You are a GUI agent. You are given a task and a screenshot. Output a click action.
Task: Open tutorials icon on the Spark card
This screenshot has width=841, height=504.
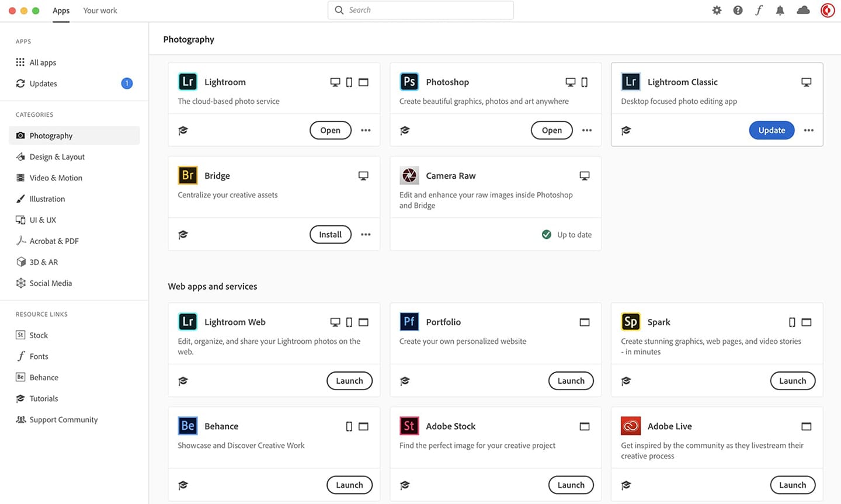click(626, 381)
